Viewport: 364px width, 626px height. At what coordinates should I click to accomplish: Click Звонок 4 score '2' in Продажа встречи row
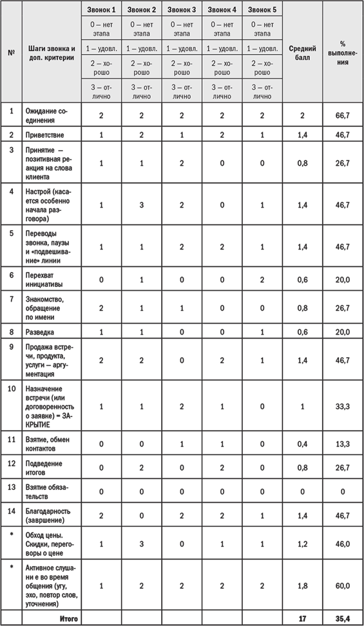(222, 360)
